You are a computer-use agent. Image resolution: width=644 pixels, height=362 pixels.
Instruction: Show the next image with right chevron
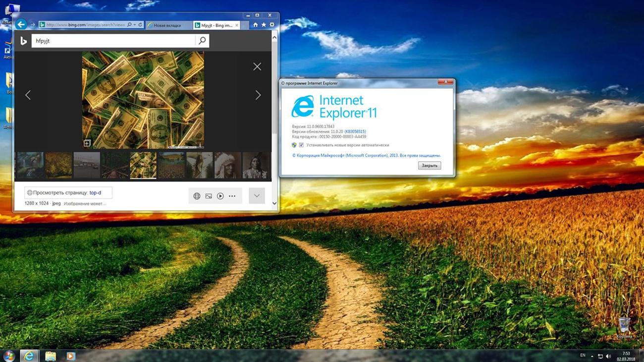coord(258,95)
